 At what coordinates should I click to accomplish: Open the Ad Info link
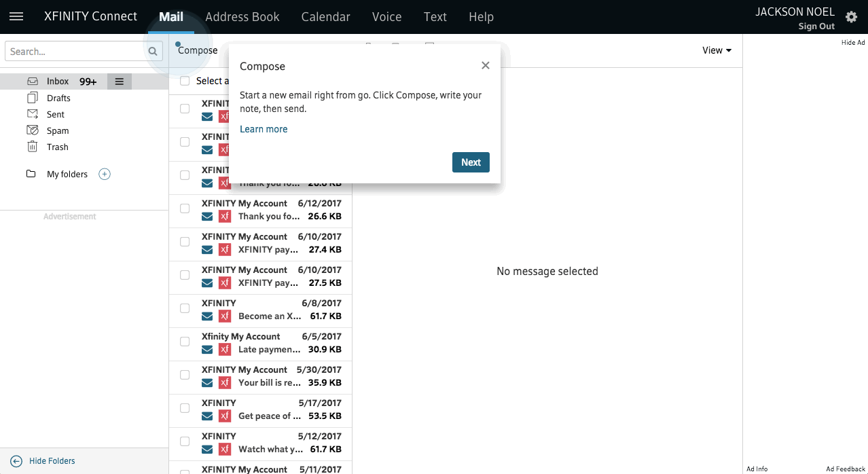757,469
